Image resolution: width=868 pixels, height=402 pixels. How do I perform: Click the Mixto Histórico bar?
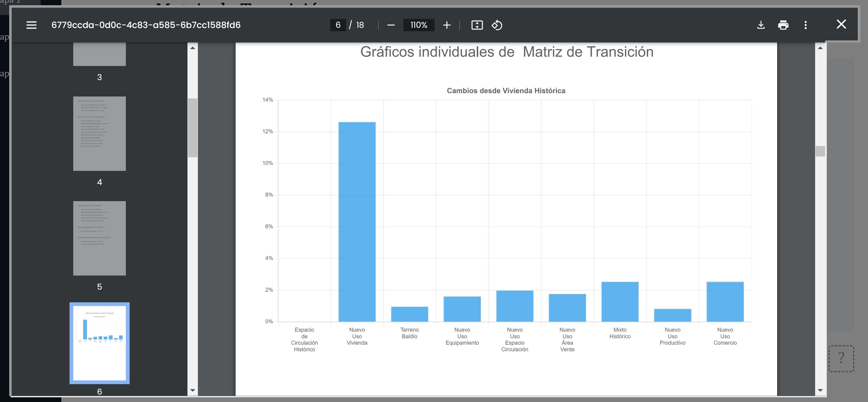click(620, 302)
